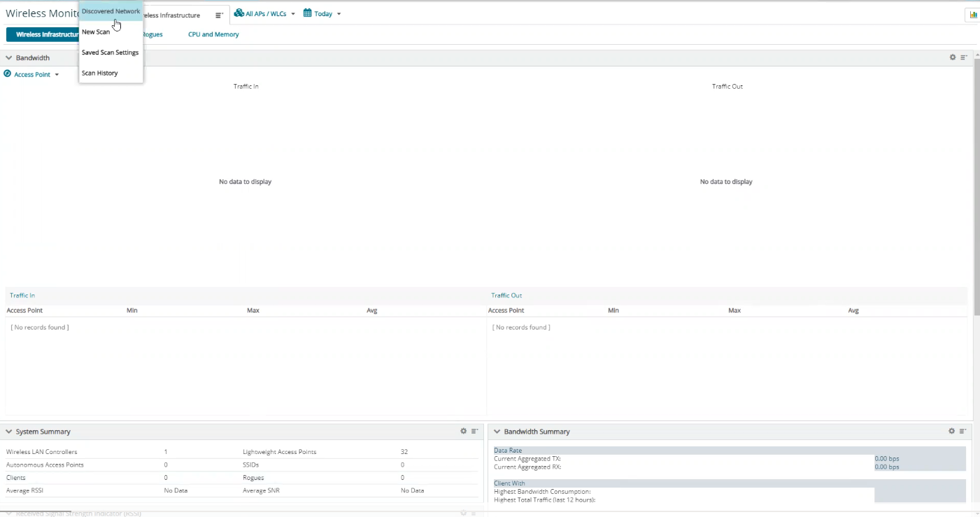The height and width of the screenshot is (517, 980).
Task: Open the System Summary gear settings
Action: (x=463, y=432)
